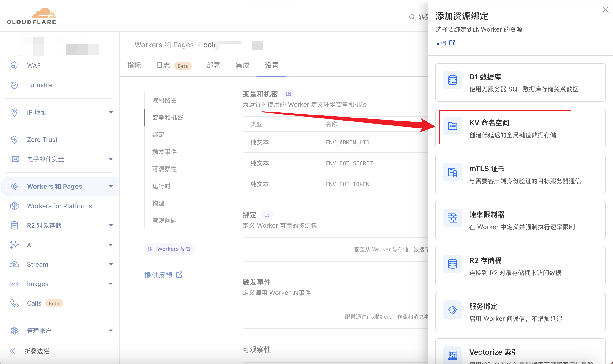613x364 pixels.
Task: Close the 添加资源绑定 panel
Action: 605,10
